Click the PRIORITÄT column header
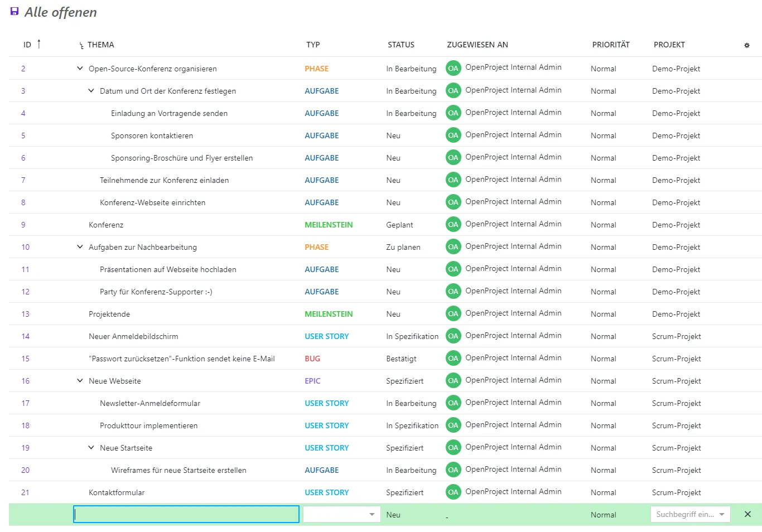This screenshot has width=762, height=532. click(610, 45)
